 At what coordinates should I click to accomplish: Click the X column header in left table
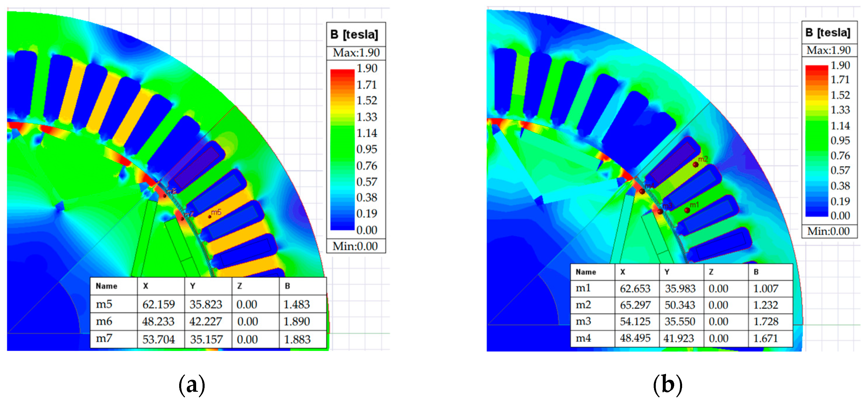pos(145,286)
